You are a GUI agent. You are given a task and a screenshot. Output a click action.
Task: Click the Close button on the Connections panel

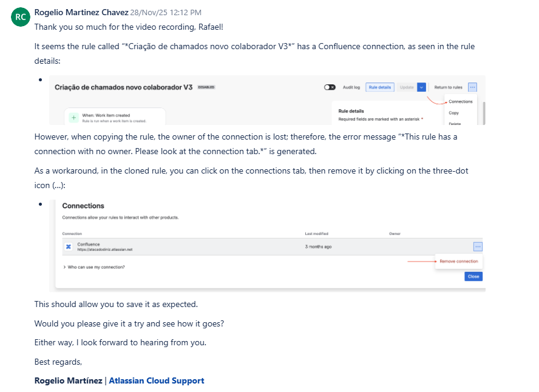[x=474, y=276]
